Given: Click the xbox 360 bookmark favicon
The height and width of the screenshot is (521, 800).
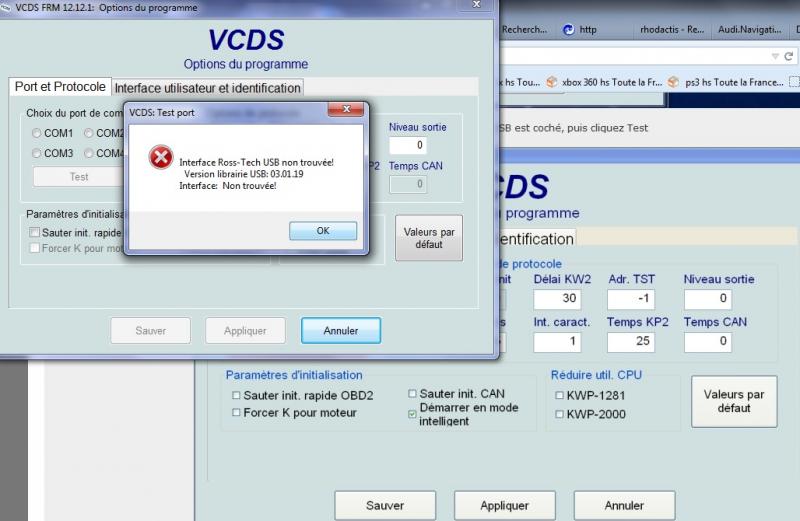Looking at the screenshot, I should (x=552, y=82).
